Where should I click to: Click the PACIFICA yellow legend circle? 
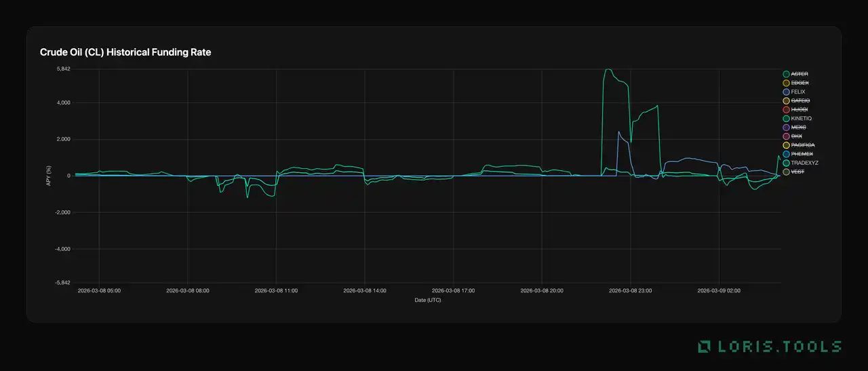pos(786,145)
